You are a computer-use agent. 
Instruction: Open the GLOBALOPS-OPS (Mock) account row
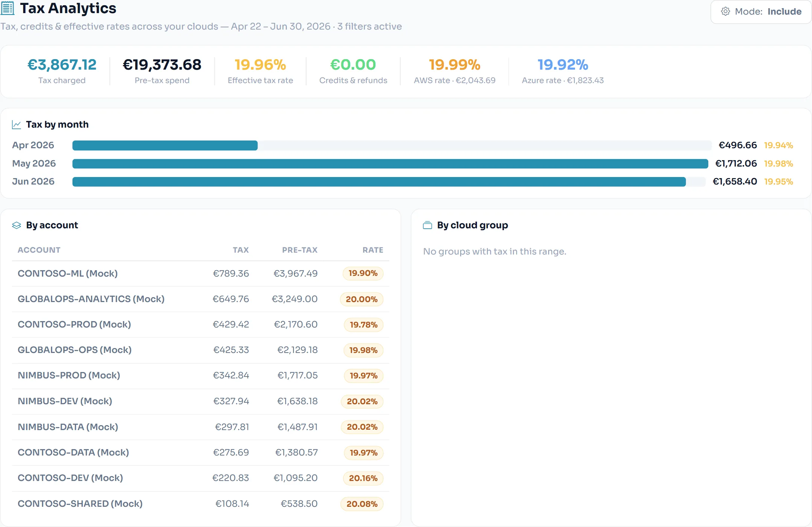click(201, 350)
